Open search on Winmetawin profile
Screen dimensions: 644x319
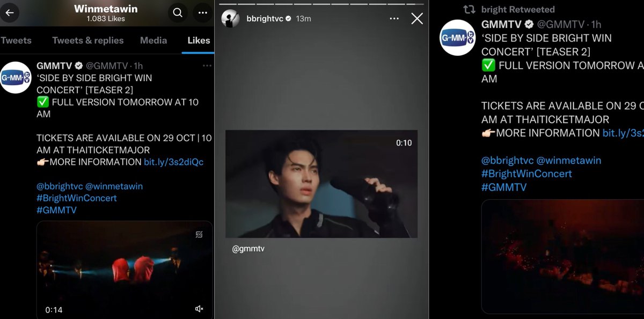click(x=177, y=12)
